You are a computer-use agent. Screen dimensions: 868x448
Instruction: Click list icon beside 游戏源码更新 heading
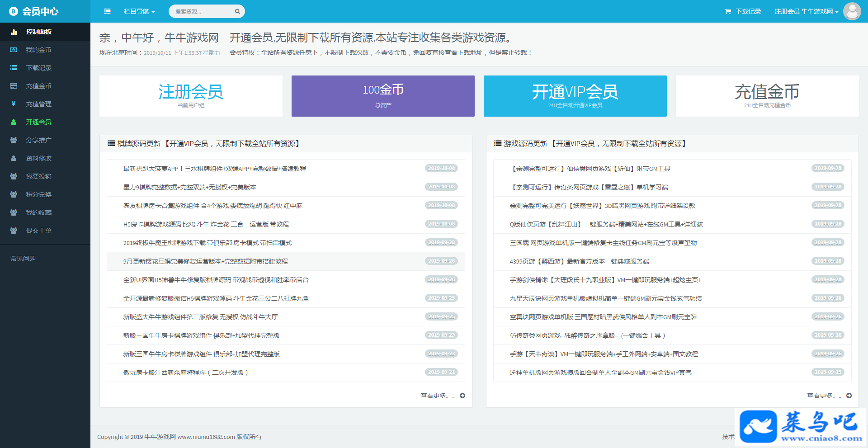498,143
